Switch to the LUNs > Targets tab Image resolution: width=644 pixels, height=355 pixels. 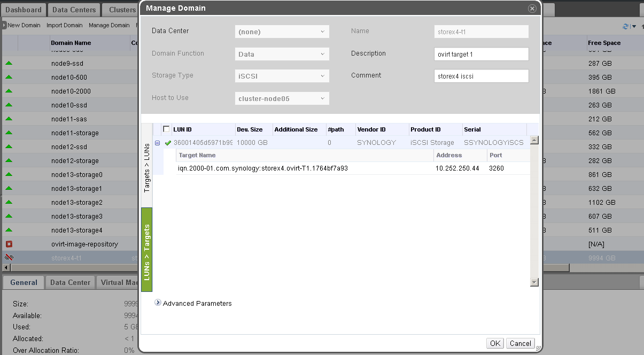147,250
